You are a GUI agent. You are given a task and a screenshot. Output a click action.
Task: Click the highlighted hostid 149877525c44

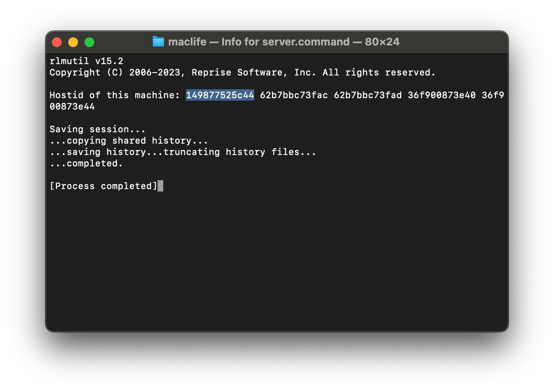tap(220, 95)
